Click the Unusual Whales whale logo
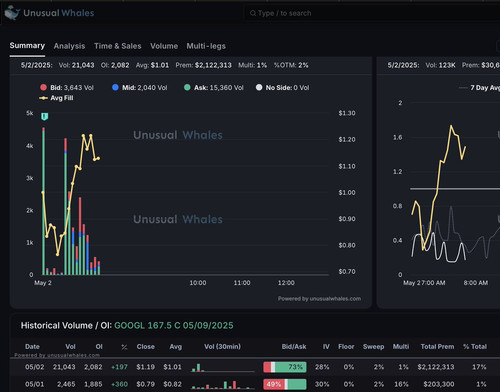Screen dimensions: 500x392 coord(12,13)
